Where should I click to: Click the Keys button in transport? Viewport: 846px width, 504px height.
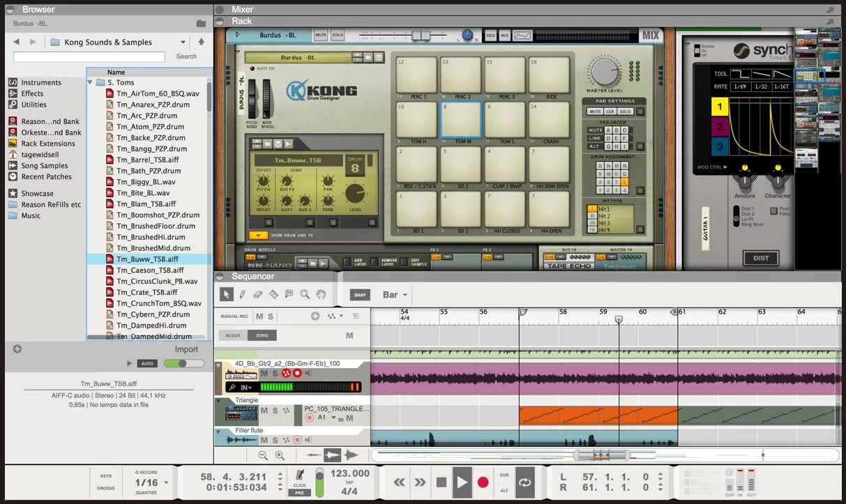[106, 476]
